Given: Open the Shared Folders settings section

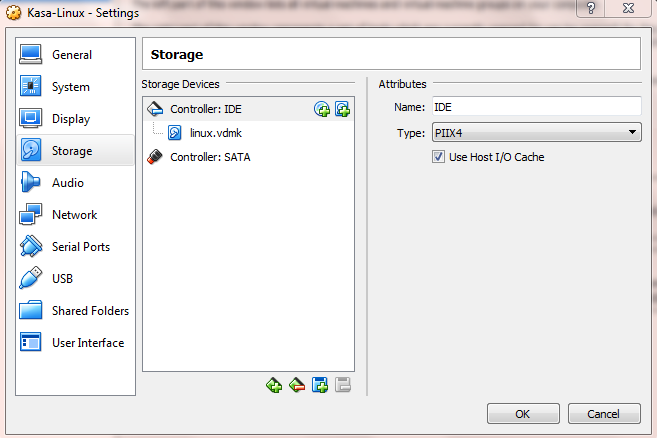Looking at the screenshot, I should coord(89,311).
